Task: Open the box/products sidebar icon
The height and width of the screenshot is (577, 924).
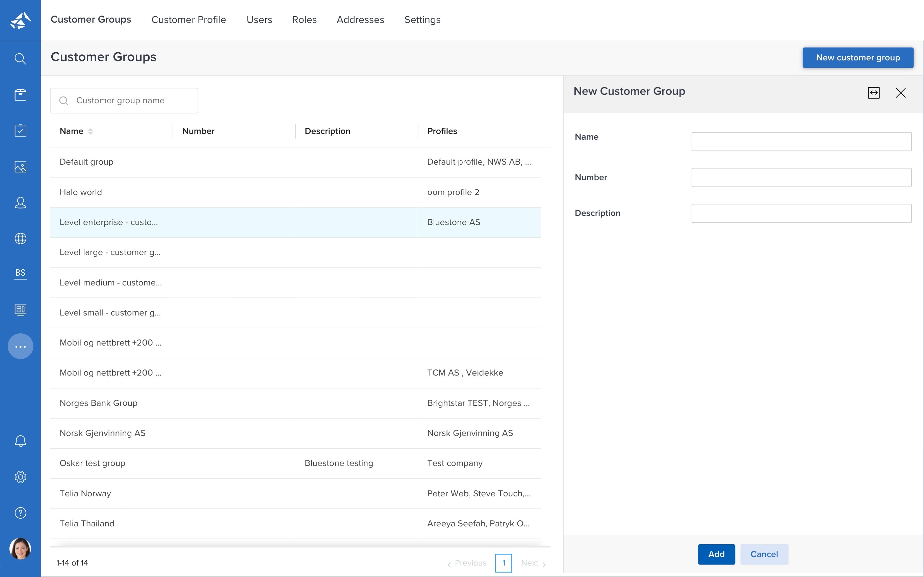Action: pos(20,94)
